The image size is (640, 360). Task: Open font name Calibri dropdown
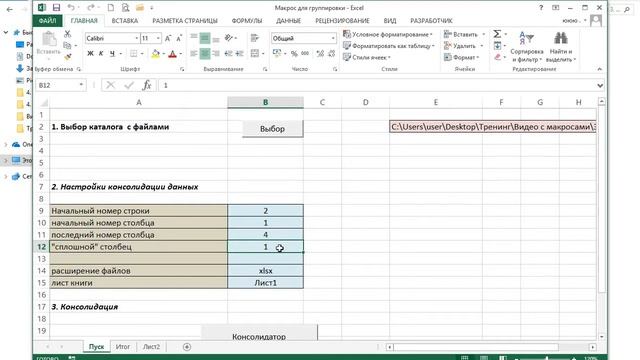click(136, 38)
